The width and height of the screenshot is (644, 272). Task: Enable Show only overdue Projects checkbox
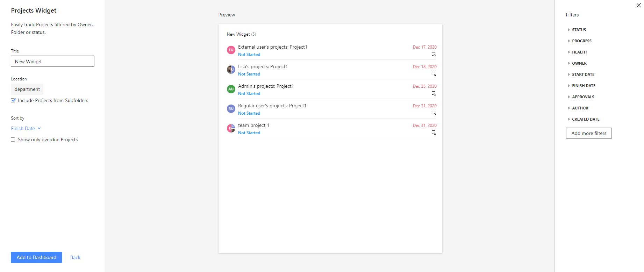point(13,139)
